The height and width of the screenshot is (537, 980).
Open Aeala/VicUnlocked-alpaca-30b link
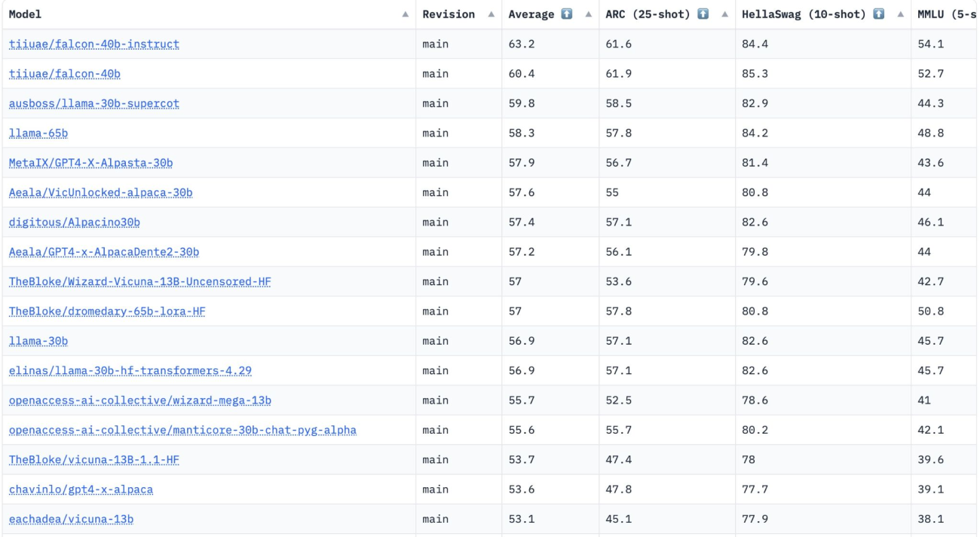(x=101, y=193)
